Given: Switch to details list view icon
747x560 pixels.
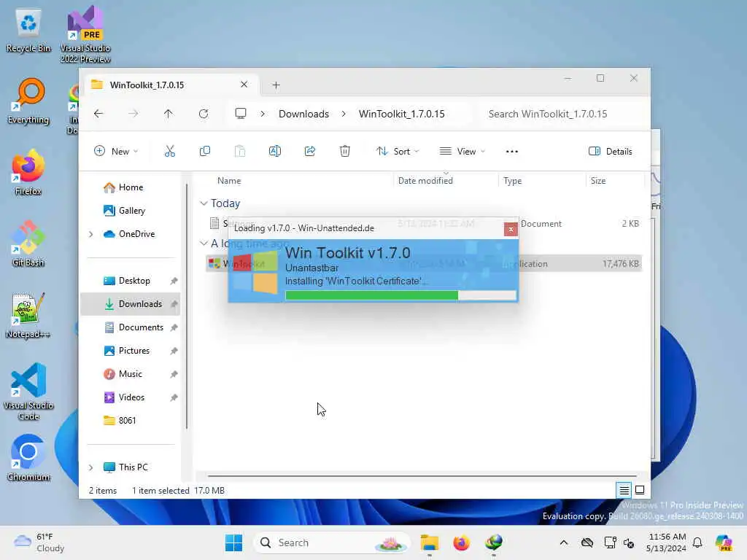Looking at the screenshot, I should coord(624,490).
